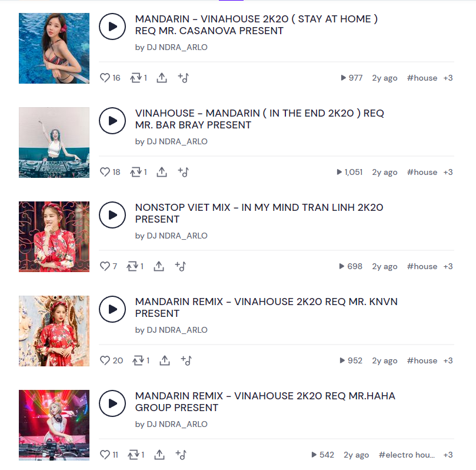Expand +3 more tags on STAY AT HOME track
Viewport: 476px width, 470px height.
(x=448, y=78)
